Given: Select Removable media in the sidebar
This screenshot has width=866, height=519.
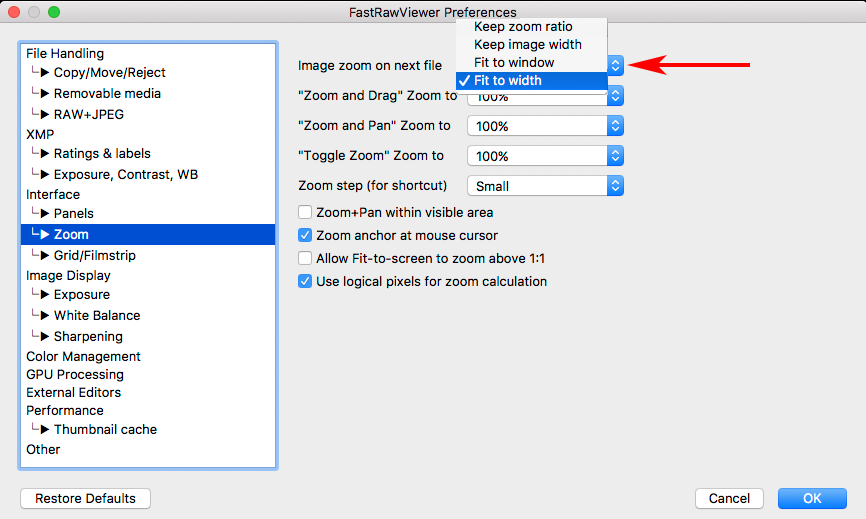Looking at the screenshot, I should click(107, 93).
